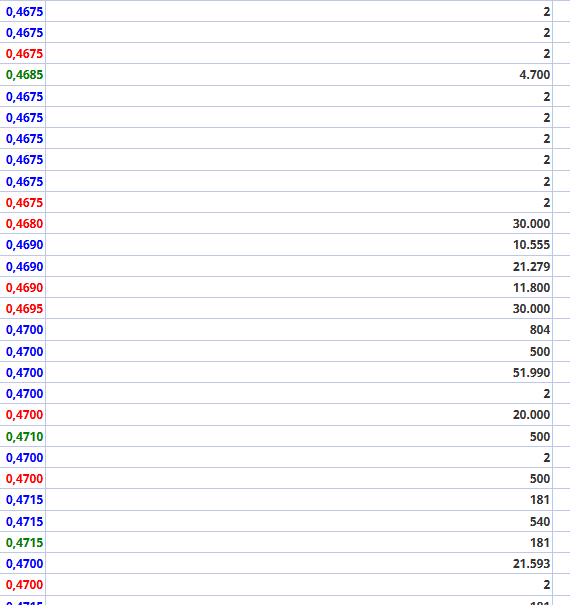Screen dimensions: 570x605
Task: Select the red 0,4695 price cell
Action: (x=22, y=309)
